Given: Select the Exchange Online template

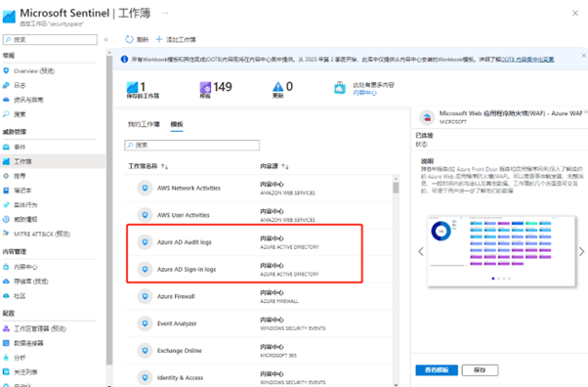Looking at the screenshot, I should (x=259, y=351).
